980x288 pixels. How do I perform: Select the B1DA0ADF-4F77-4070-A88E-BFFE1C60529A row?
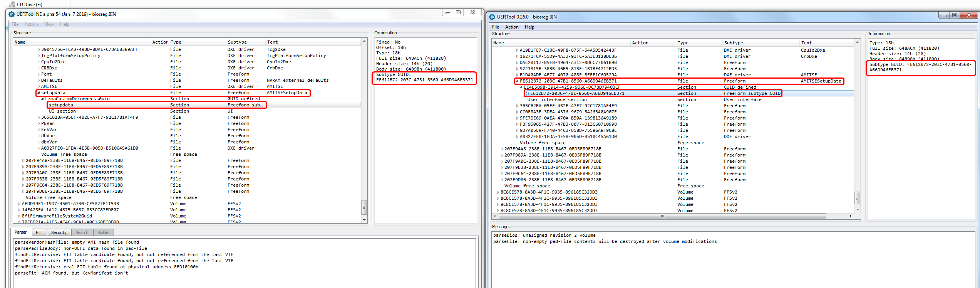(x=673, y=75)
